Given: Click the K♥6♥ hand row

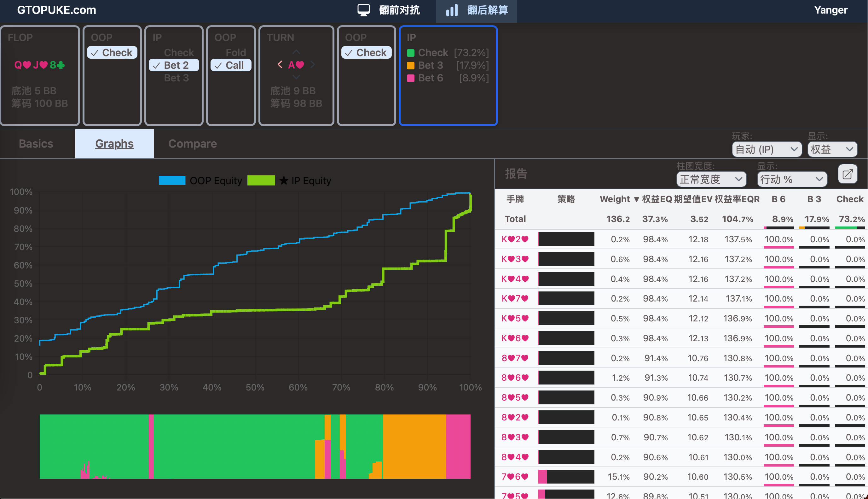Looking at the screenshot, I should pos(681,338).
